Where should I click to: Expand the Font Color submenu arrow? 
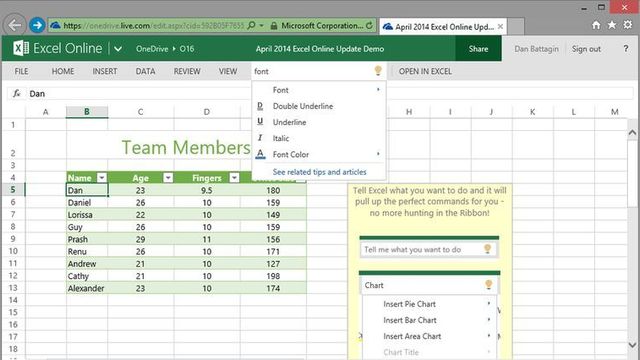coord(378,154)
